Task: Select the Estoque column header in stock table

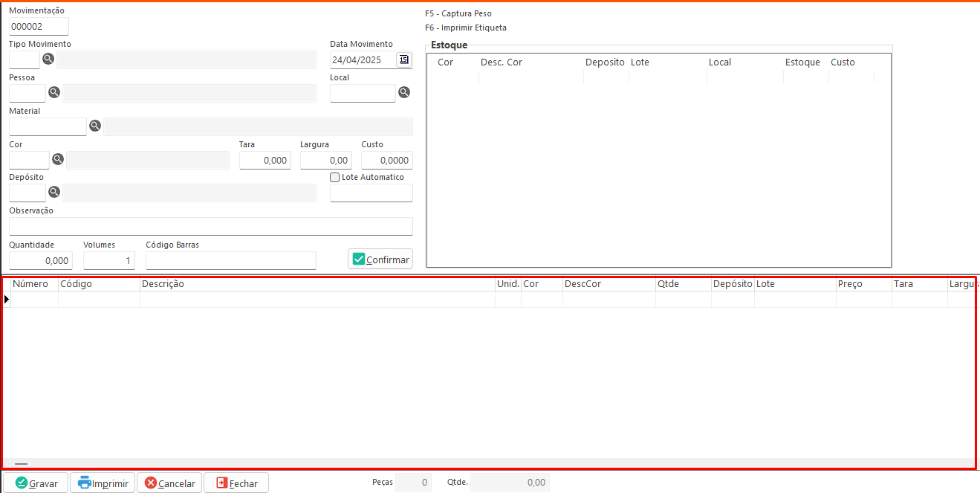Action: click(x=802, y=62)
